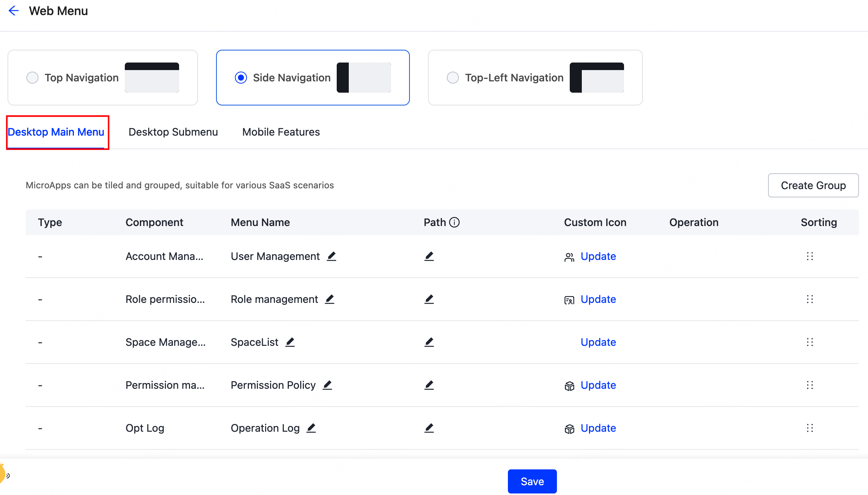This screenshot has height=495, width=868.
Task: Edit path for SpaceList row
Action: point(429,342)
